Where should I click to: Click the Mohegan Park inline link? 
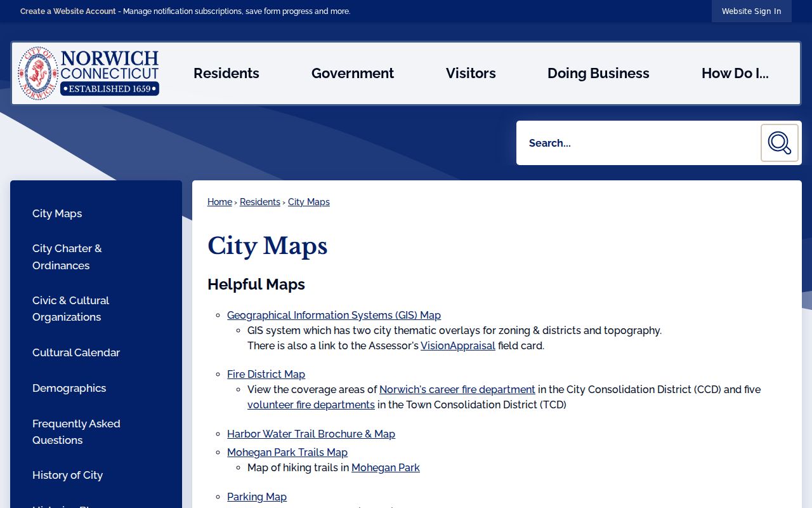(386, 467)
